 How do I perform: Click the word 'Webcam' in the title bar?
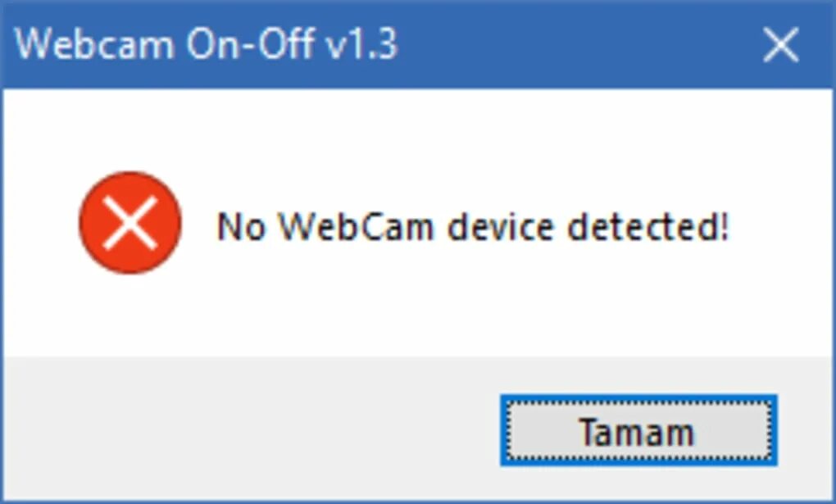[x=95, y=44]
